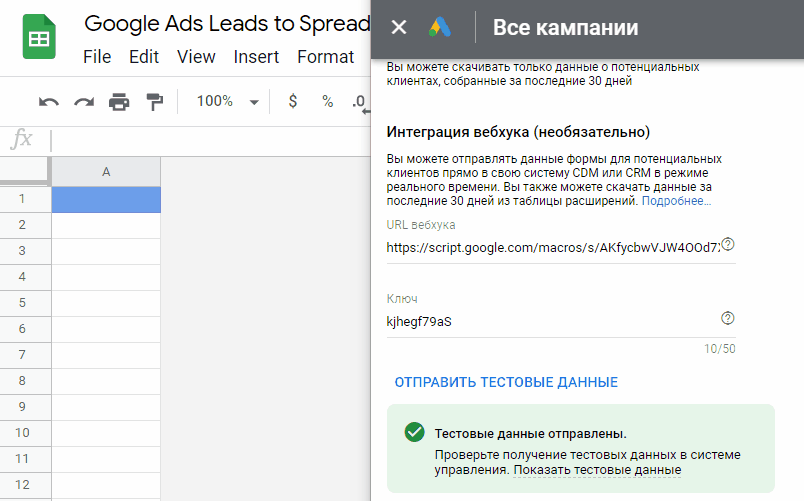This screenshot has width=804, height=501.
Task: Open the View menu
Action: 196,56
